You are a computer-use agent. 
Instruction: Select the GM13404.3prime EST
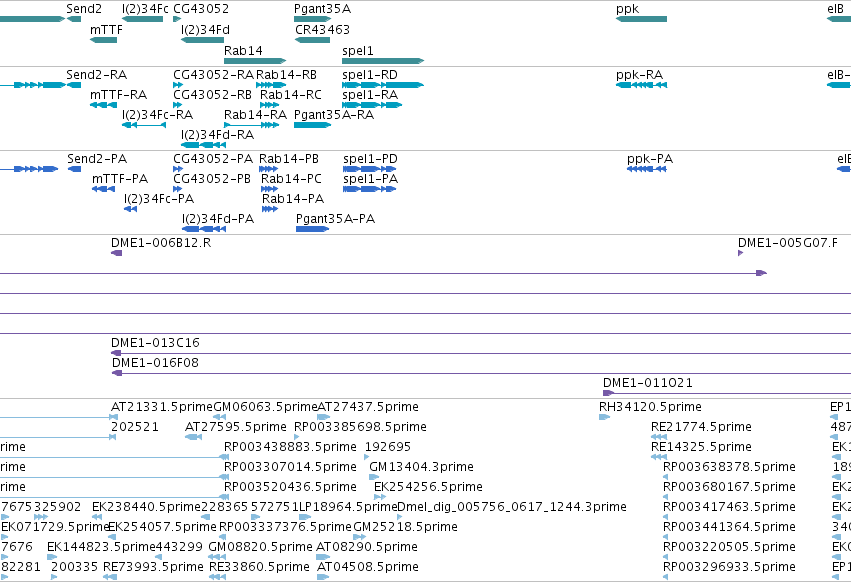click(374, 477)
